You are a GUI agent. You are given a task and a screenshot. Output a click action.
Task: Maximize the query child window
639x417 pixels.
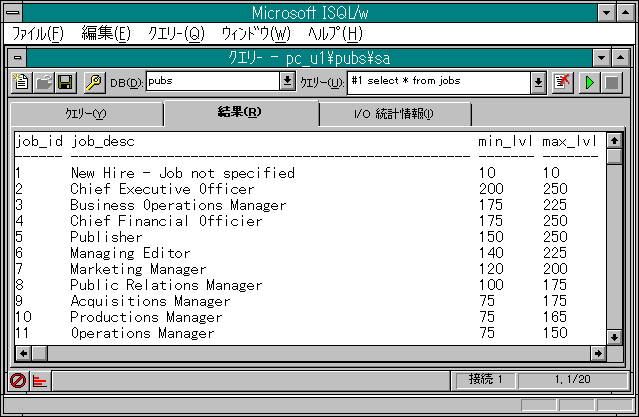pyautogui.click(x=620, y=58)
